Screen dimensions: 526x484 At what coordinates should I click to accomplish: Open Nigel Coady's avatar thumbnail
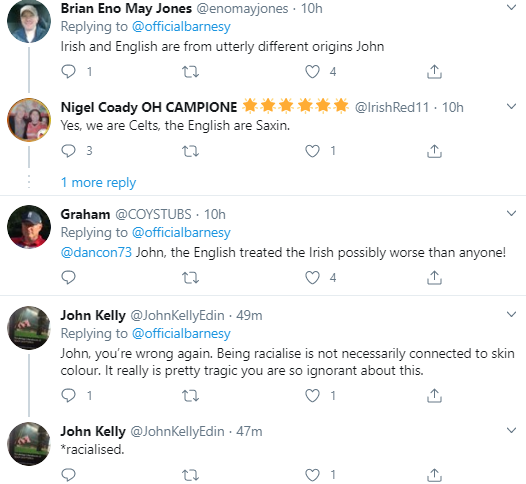click(29, 120)
